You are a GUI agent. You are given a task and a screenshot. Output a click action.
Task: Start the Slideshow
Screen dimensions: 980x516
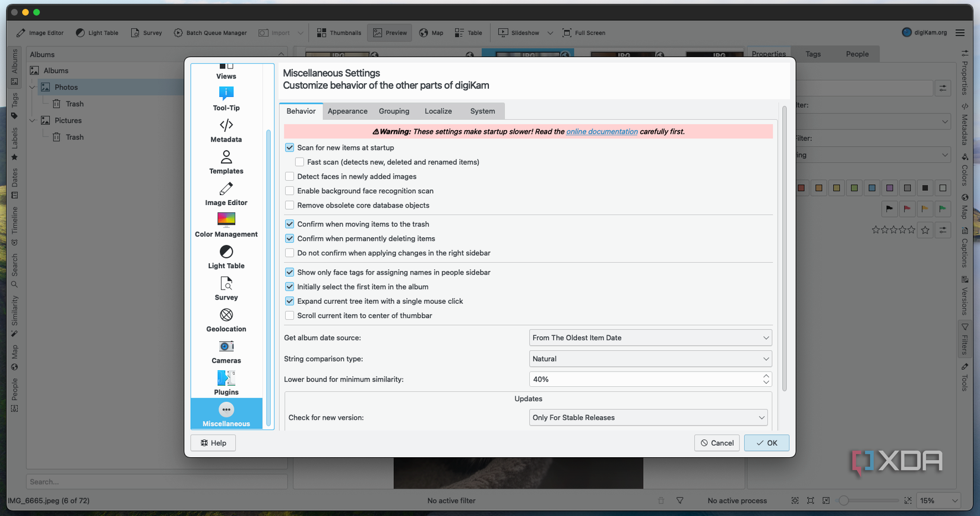[x=519, y=33]
